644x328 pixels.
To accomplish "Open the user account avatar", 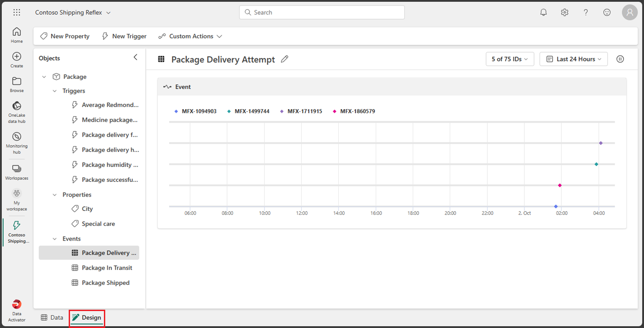I will (x=630, y=13).
